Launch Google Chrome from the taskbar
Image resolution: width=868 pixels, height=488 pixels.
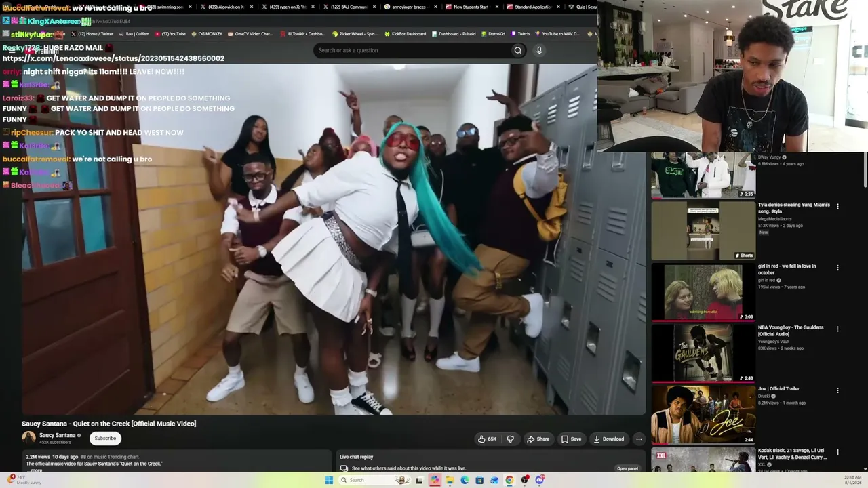pos(509,480)
